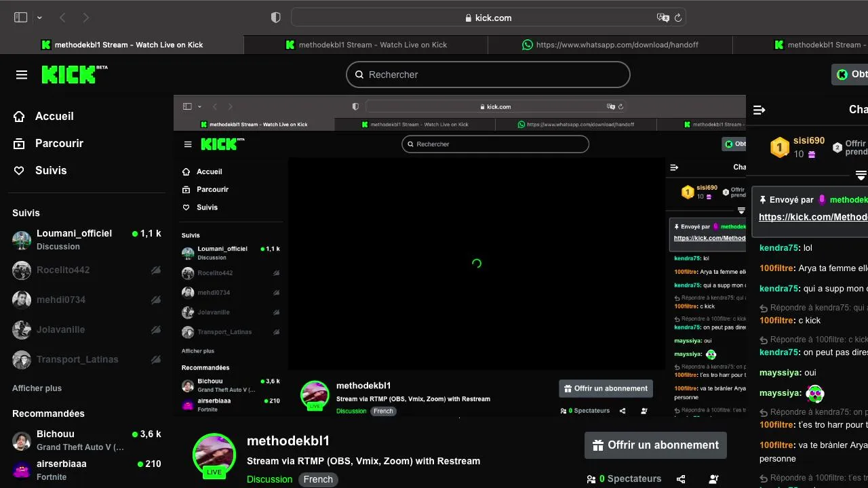The width and height of the screenshot is (868, 488).
Task: Click the 0 Spectateurs viewers icon
Action: point(591,479)
